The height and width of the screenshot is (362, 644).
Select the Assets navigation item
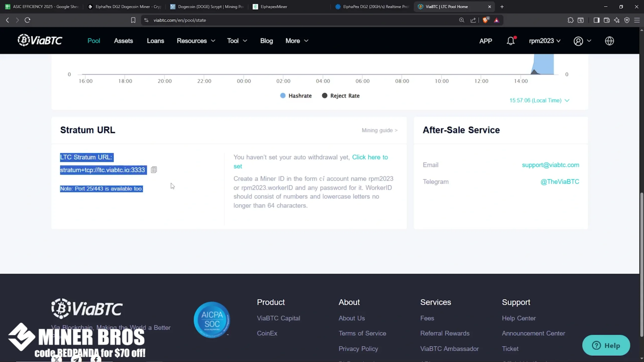click(124, 40)
